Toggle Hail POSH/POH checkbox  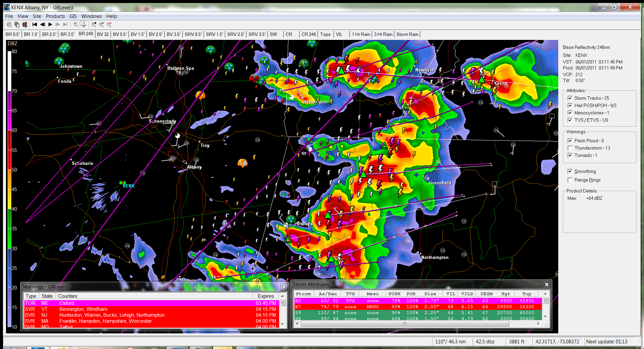tap(570, 105)
